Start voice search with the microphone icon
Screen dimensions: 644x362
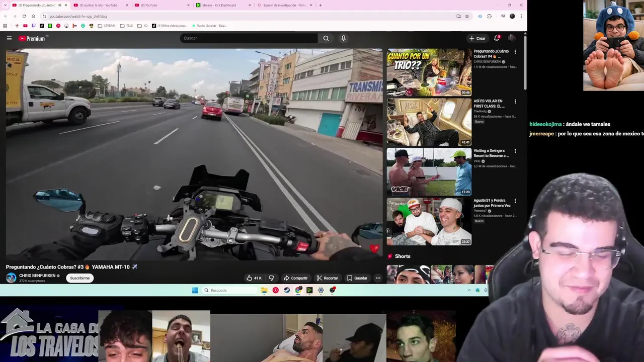point(344,38)
